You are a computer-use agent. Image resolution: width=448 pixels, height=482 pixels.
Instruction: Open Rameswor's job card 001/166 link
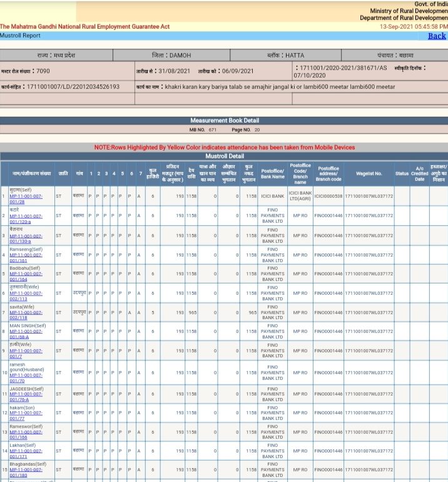click(26, 434)
